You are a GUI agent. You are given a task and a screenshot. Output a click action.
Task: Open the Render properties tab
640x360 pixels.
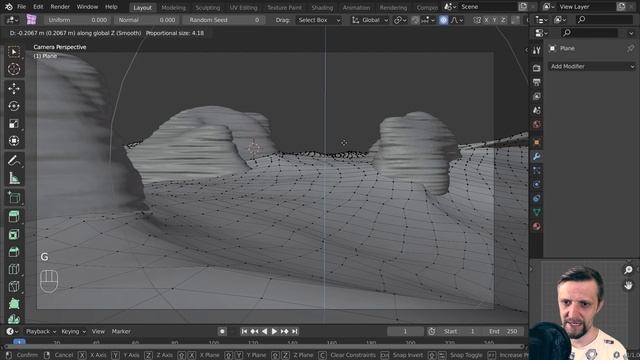537,68
